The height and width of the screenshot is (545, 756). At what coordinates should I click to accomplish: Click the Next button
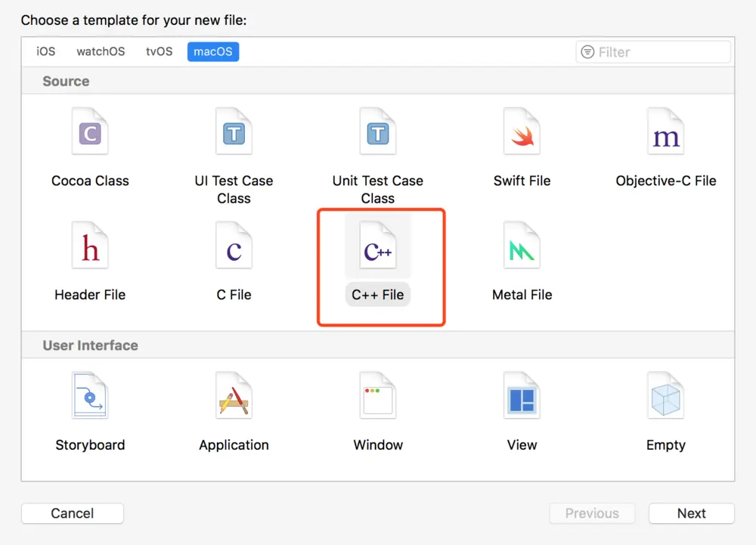(691, 513)
